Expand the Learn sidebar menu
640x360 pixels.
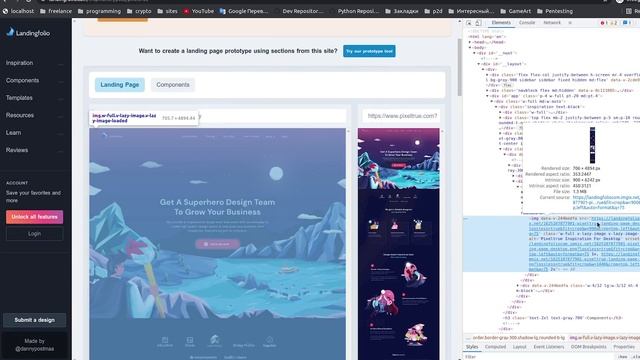pos(35,133)
